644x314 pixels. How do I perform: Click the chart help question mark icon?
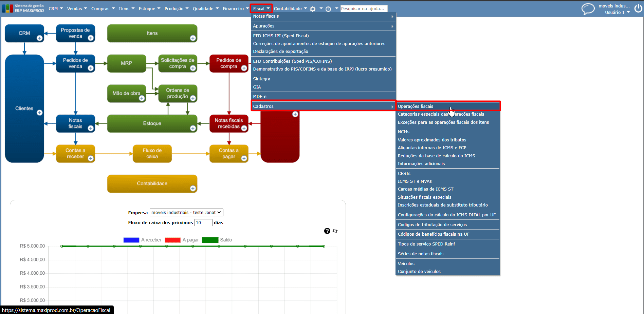327,231
